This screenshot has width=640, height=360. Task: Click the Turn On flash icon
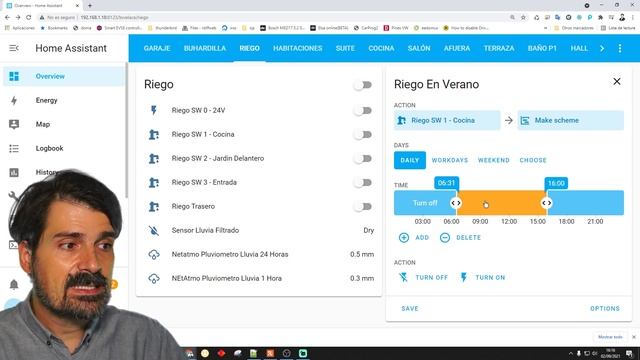point(464,278)
